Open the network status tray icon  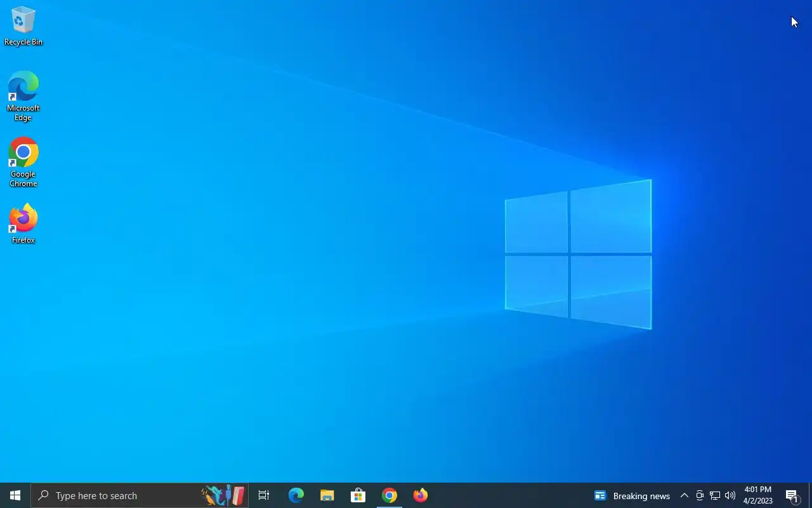[x=715, y=496]
